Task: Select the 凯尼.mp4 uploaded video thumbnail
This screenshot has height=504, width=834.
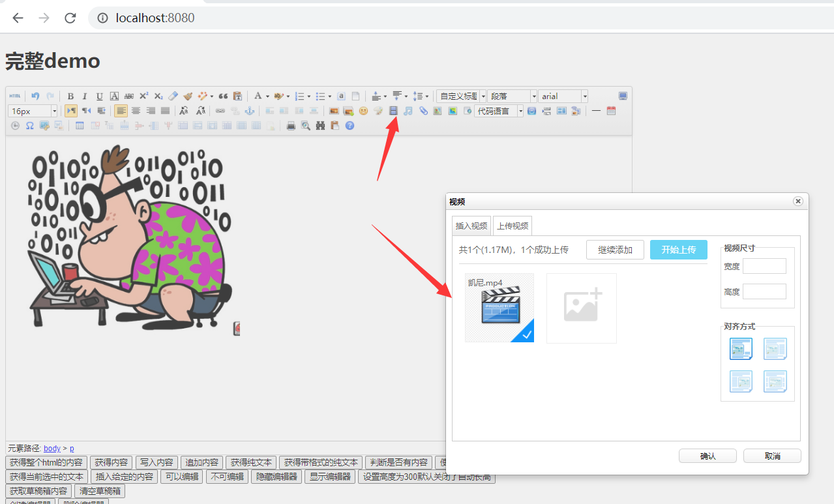Action: click(x=499, y=308)
